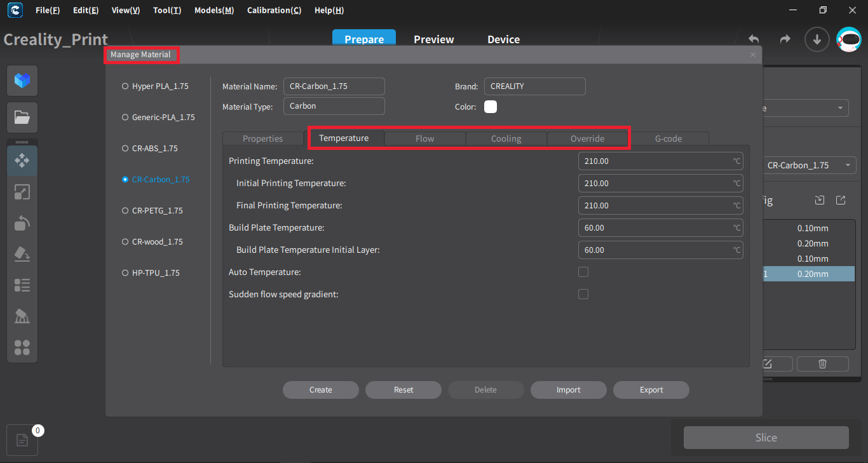Select the Move tool with four arrows
Image resolution: width=868 pixels, height=463 pixels.
[x=22, y=161]
